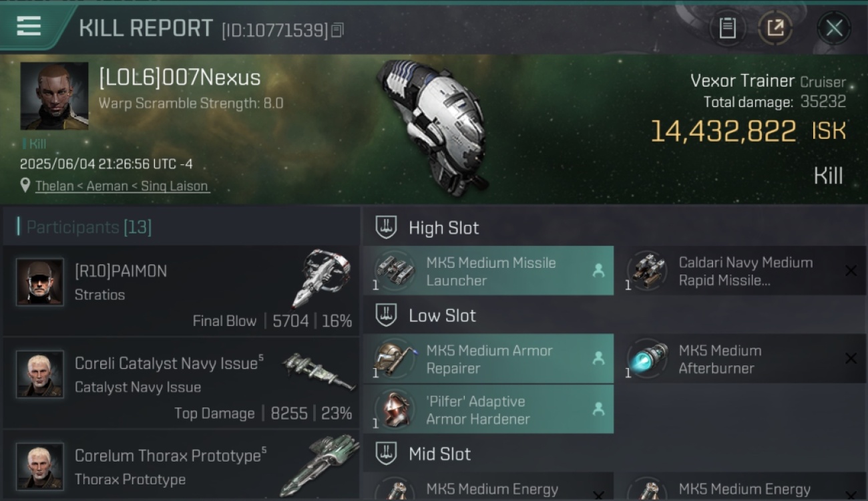Select Coreli Catalyst Navy Issue participant
Image resolution: width=868 pixels, height=501 pixels.
click(x=180, y=383)
